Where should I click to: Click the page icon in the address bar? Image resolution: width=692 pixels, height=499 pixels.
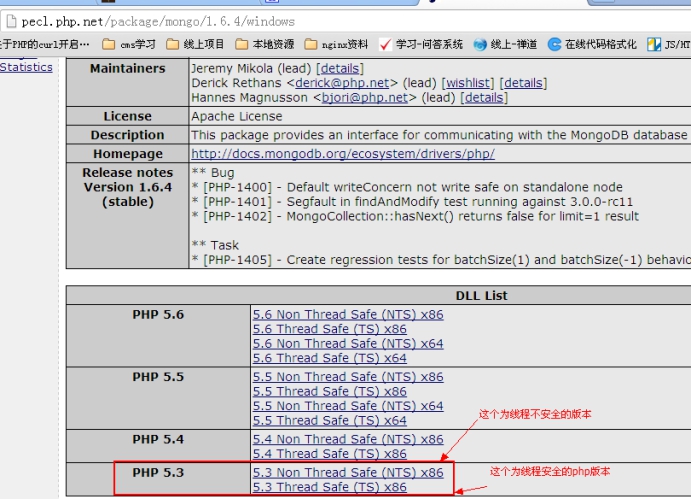pos(11,21)
